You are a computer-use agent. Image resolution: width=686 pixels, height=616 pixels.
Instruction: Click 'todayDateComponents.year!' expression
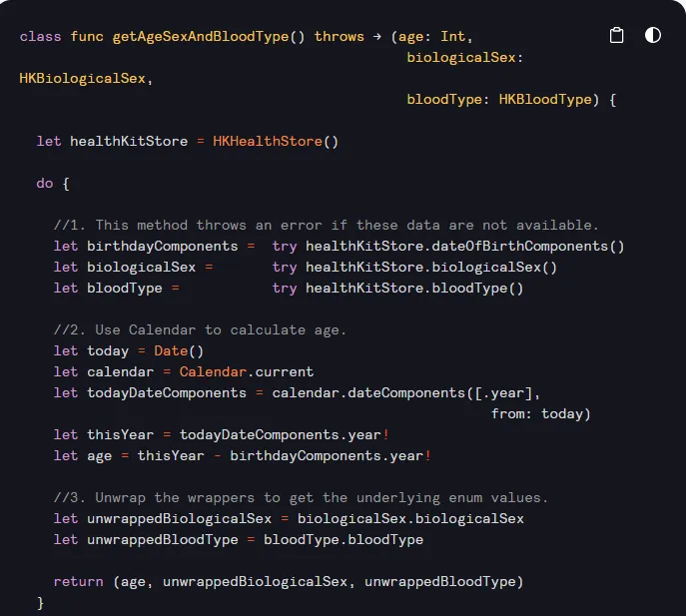click(284, 435)
